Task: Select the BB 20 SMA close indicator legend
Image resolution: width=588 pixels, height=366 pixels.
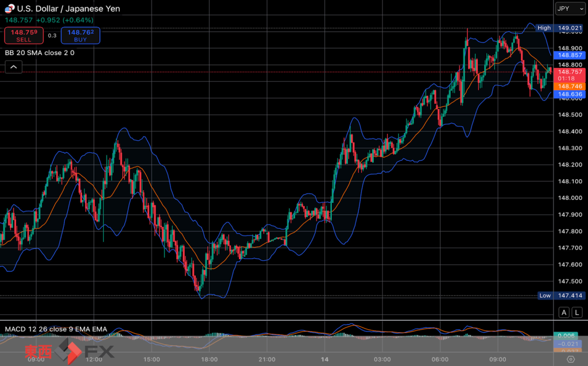Action: tap(40, 52)
